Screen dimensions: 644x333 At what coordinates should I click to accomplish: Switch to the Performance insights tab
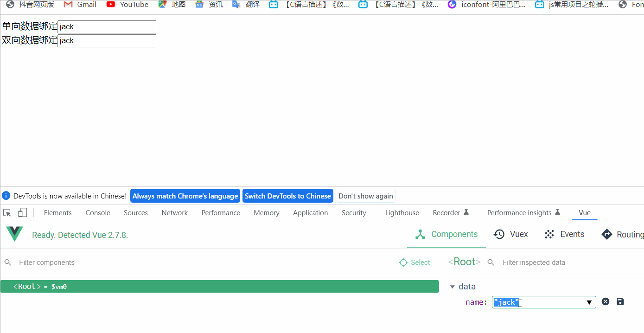(x=523, y=213)
